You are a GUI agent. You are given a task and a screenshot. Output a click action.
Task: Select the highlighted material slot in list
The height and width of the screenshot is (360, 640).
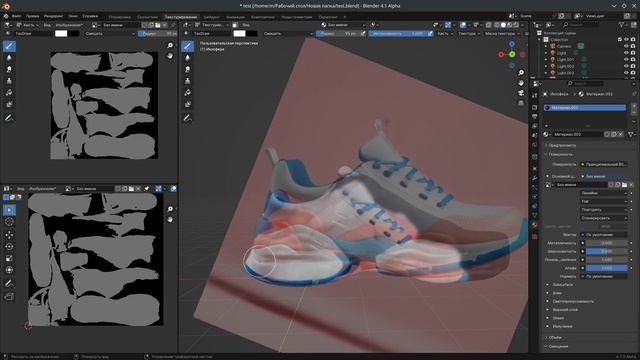coord(585,108)
